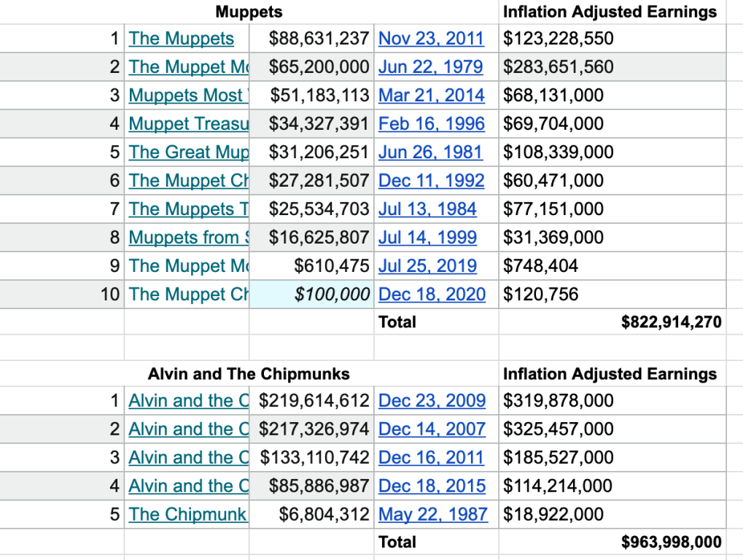Image resolution: width=743 pixels, height=560 pixels.
Task: Open the "Muppets Most" movie link
Action: coord(185,96)
